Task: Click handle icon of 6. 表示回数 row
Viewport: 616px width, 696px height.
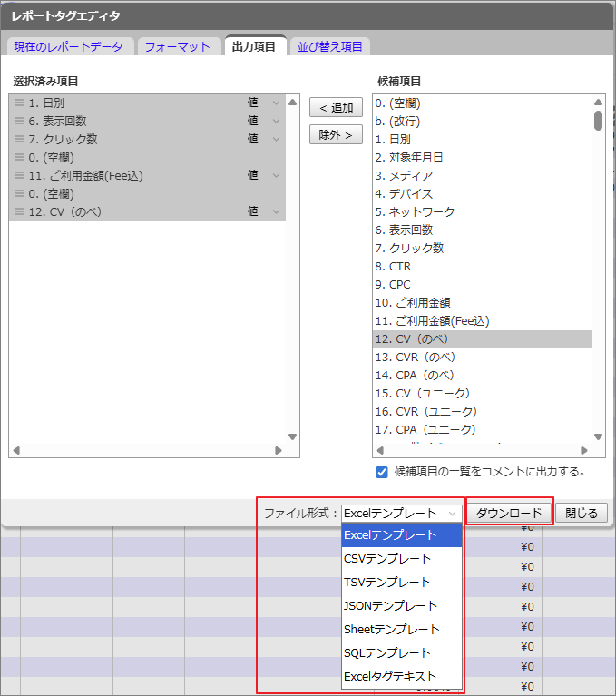Action: 19,121
